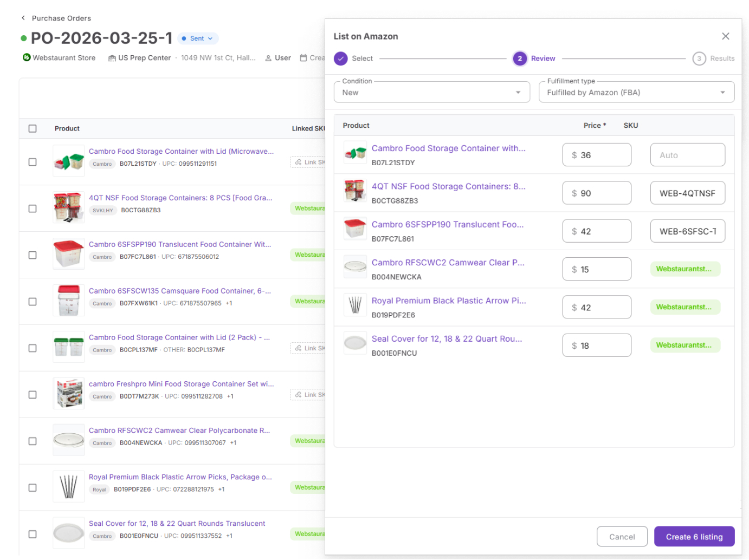Viewport: 749px width, 560px height.
Task: Click Cancel in the dialog
Action: click(622, 536)
